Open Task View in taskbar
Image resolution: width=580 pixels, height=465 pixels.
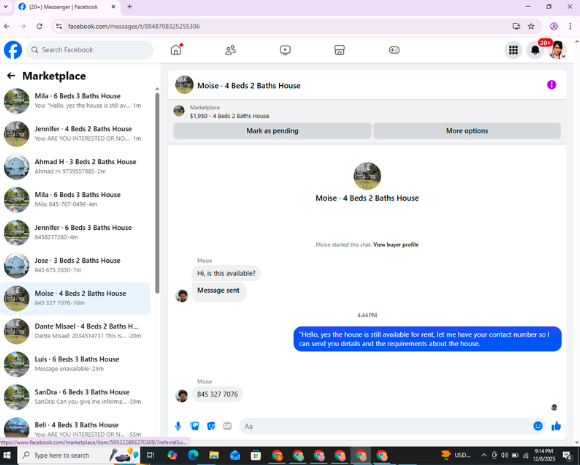pos(151,455)
